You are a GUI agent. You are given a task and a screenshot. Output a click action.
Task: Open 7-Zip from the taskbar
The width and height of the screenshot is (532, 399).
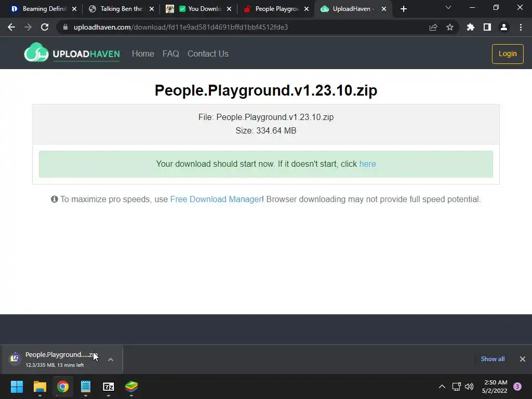click(109, 387)
